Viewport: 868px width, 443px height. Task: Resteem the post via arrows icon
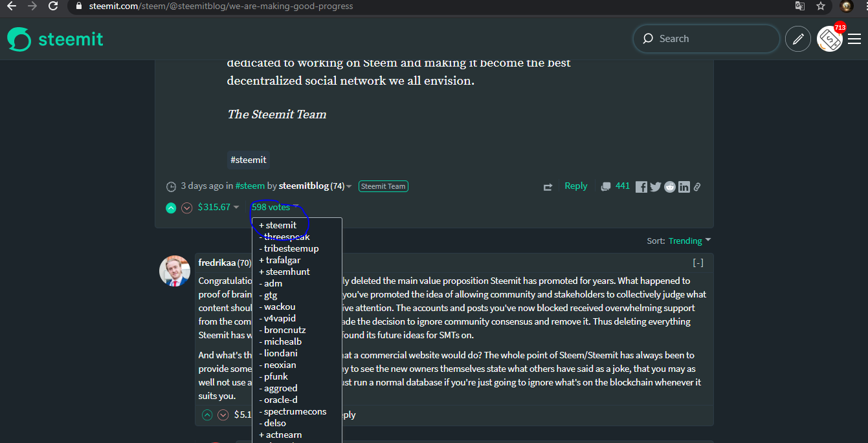(548, 187)
